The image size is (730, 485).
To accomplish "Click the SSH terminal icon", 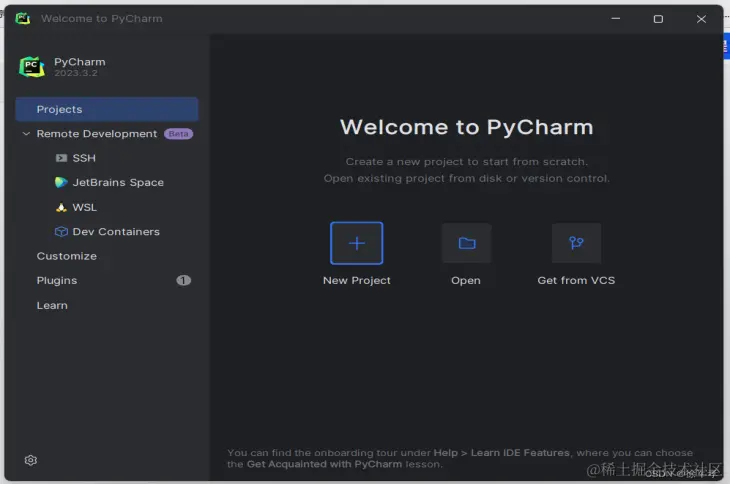I will point(61,158).
